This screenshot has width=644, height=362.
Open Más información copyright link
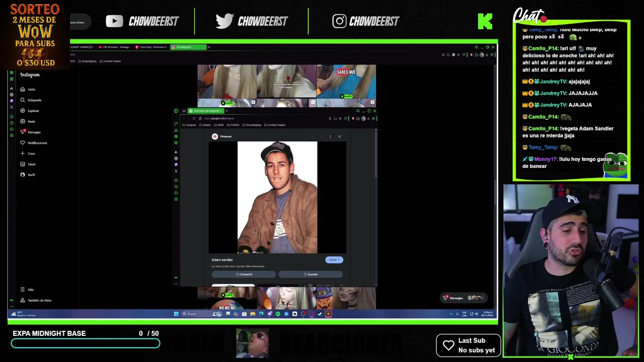(255, 266)
